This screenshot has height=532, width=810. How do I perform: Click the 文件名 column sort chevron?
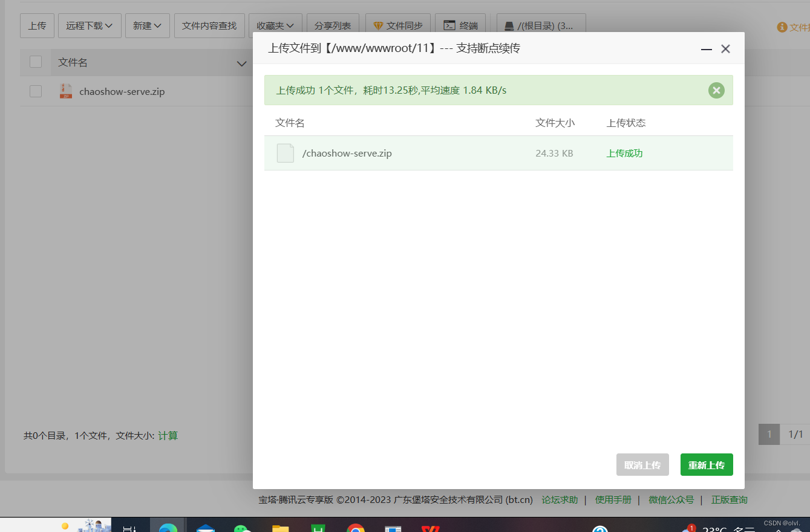(x=242, y=63)
